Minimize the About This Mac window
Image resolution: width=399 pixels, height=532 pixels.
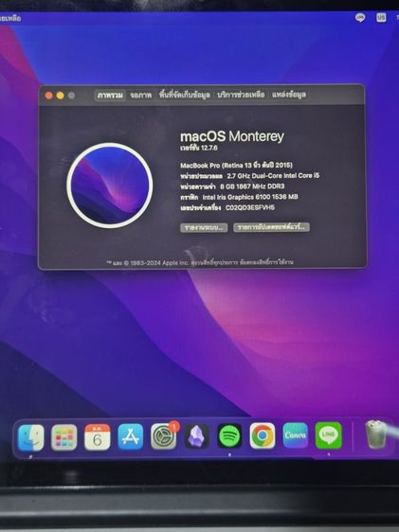coord(60,96)
